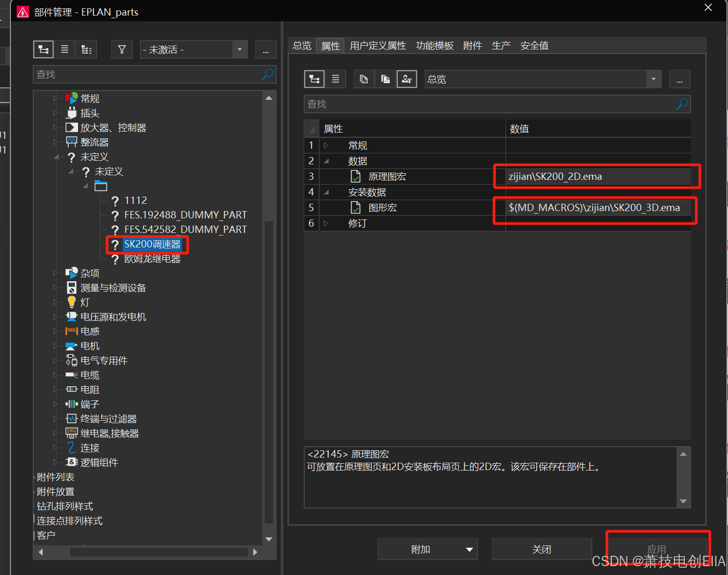Click the 电机 motor icon
728x575 pixels.
pyautogui.click(x=71, y=346)
